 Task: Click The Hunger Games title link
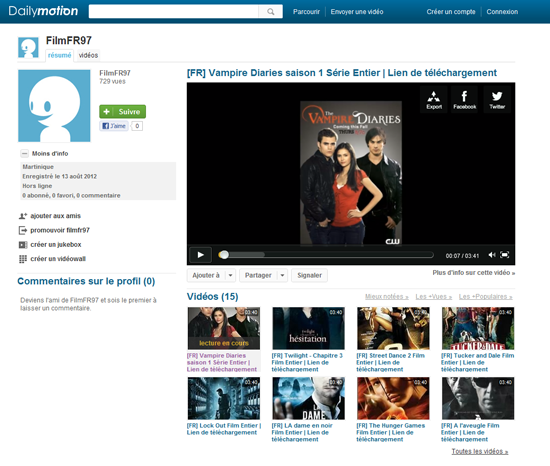click(390, 433)
